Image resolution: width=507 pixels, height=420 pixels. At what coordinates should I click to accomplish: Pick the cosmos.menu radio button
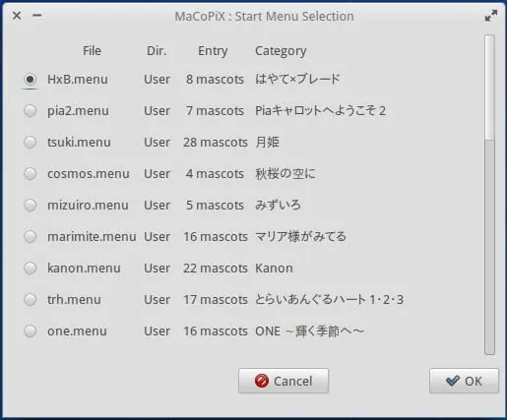(x=31, y=174)
